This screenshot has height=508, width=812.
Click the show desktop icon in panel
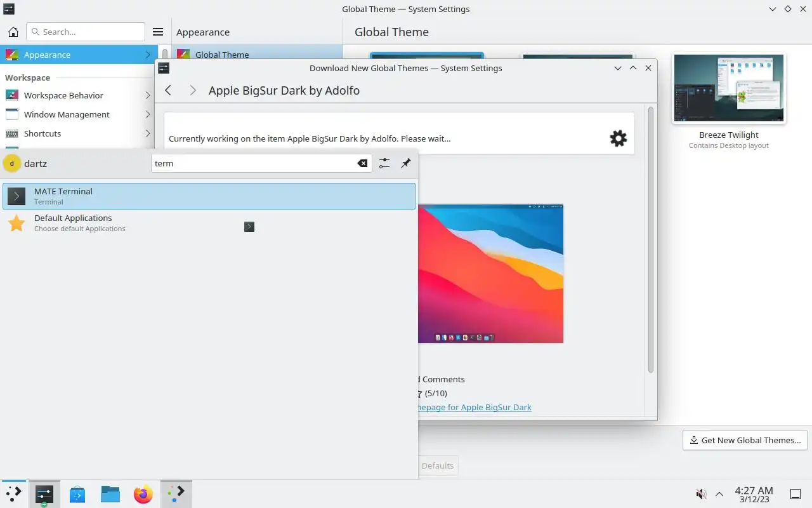click(795, 494)
